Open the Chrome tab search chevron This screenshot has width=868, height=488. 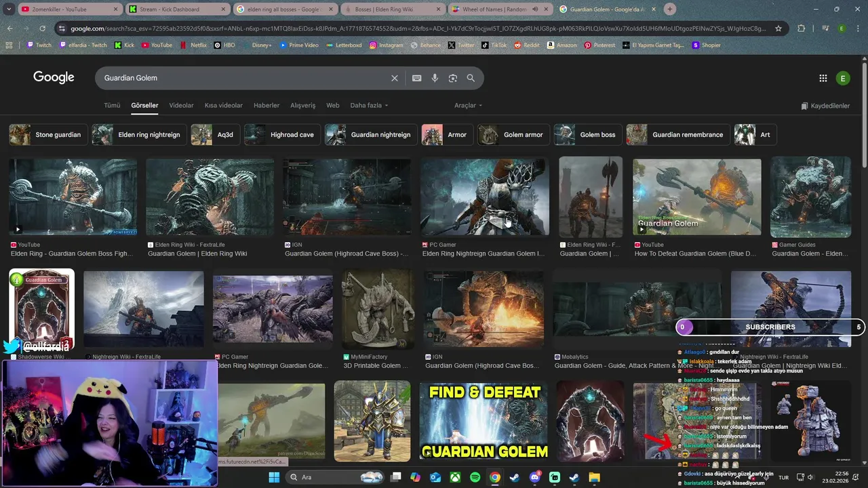(8, 9)
